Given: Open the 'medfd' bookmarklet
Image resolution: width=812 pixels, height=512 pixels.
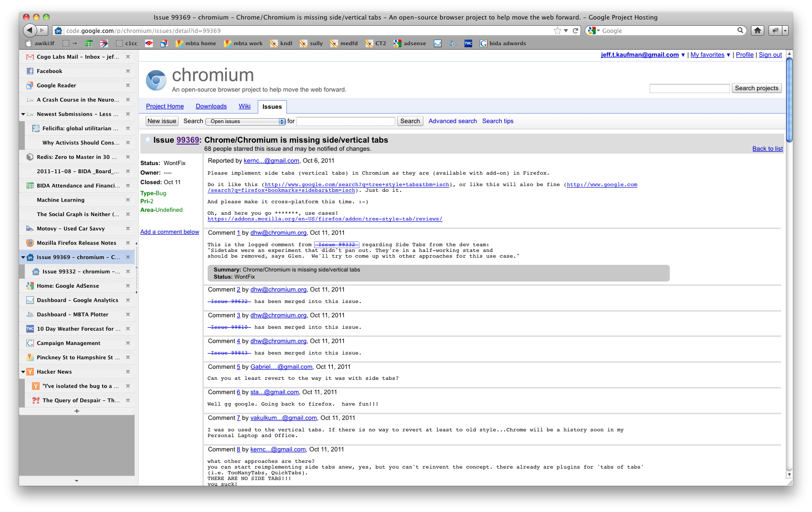Looking at the screenshot, I should 344,43.
